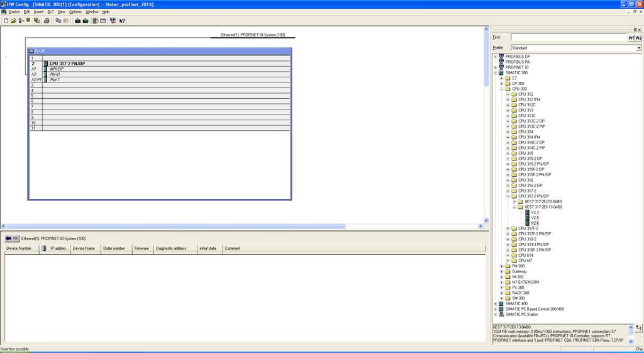Click the context Help arrow icon
The image size is (644, 353).
[x=123, y=21]
